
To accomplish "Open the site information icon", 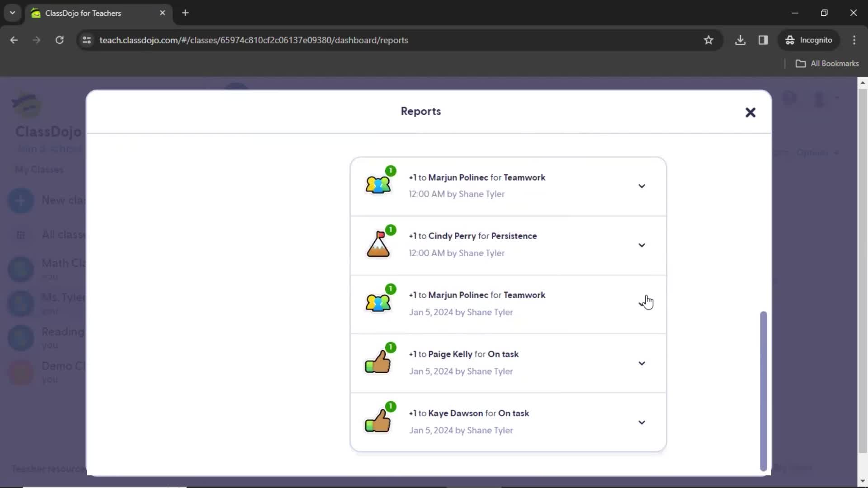I will [x=87, y=40].
